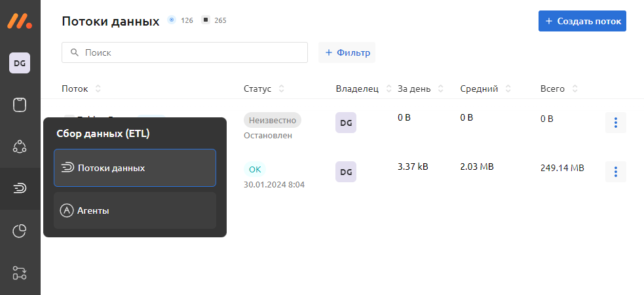Sort by the За день column
The height and width of the screenshot is (295, 644).
441,88
